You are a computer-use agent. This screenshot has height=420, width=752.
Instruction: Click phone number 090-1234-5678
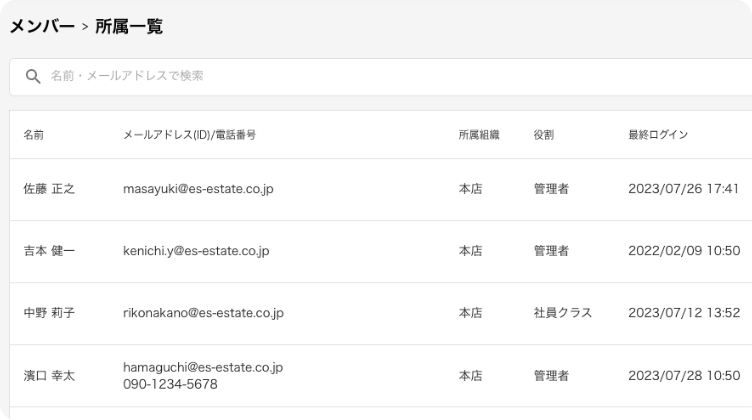click(x=170, y=384)
